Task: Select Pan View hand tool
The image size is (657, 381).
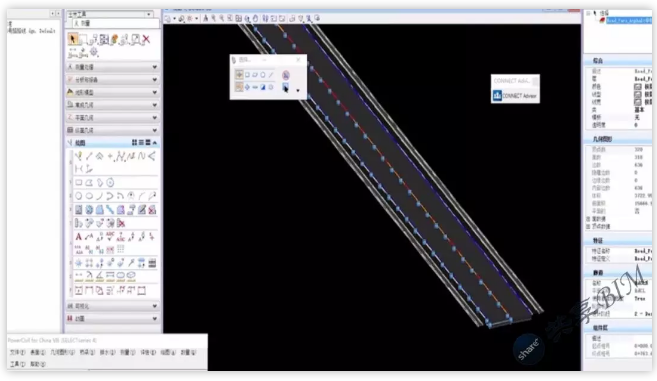Action: point(255,18)
